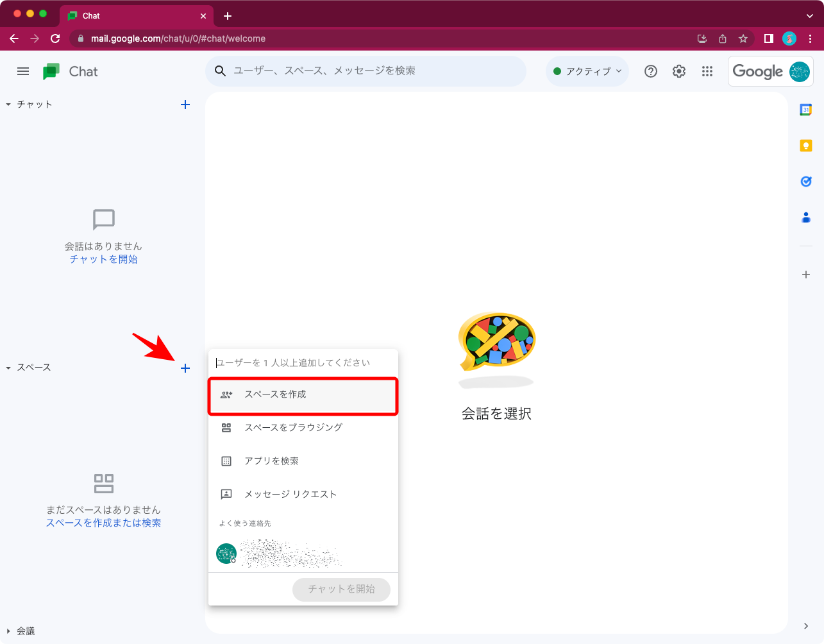Collapse the チャット section
The height and width of the screenshot is (644, 824).
8,103
